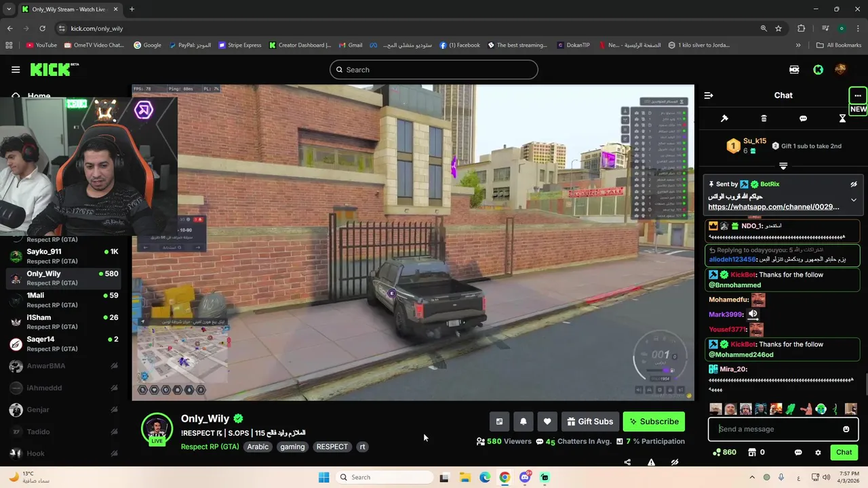Open the user profile avatar menu
The image size is (868, 488).
tap(840, 69)
